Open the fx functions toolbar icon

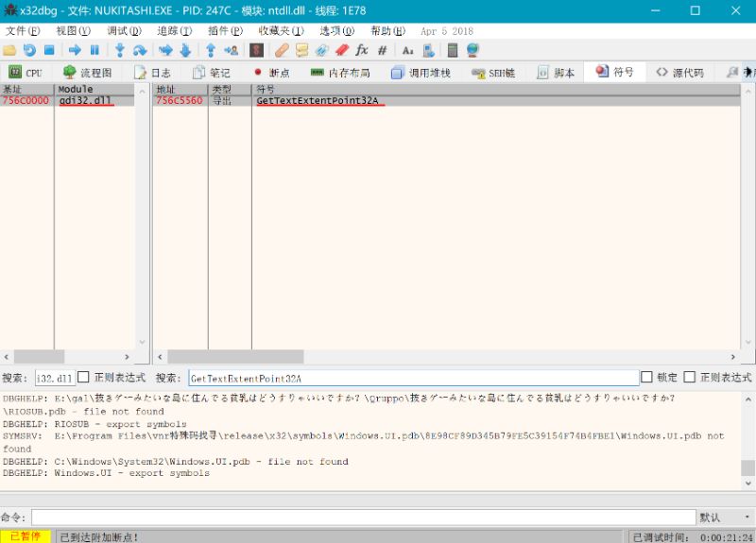pyautogui.click(x=362, y=50)
